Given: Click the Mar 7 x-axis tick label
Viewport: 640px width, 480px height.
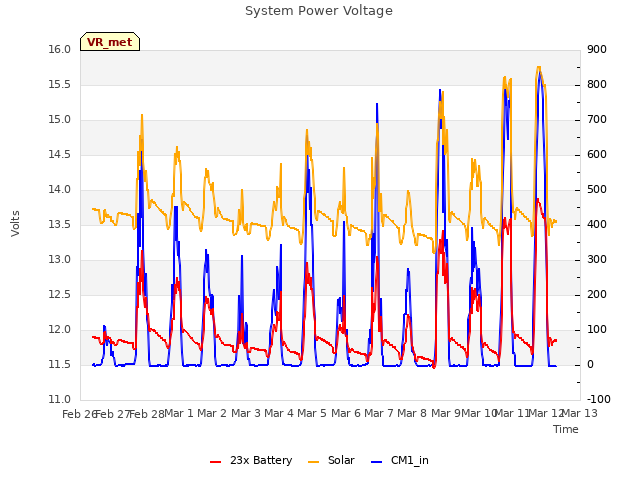Looking at the screenshot, I should tap(379, 413).
